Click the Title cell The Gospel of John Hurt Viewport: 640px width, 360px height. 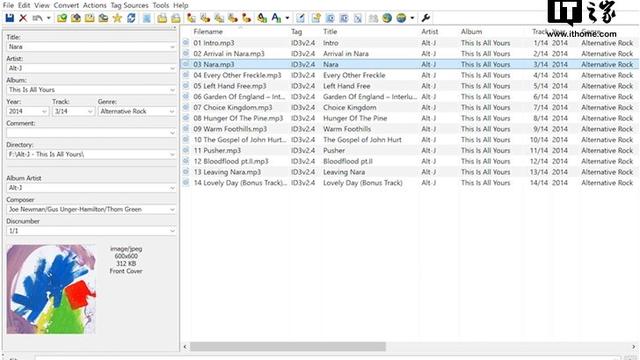(x=362, y=140)
